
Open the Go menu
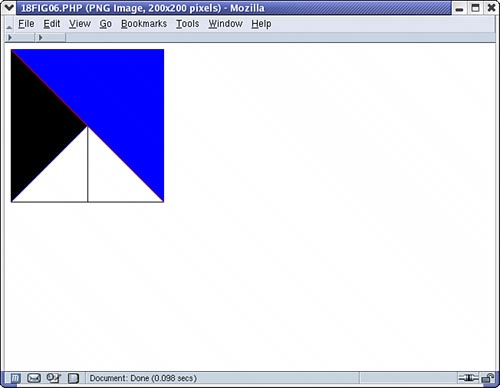click(x=105, y=24)
